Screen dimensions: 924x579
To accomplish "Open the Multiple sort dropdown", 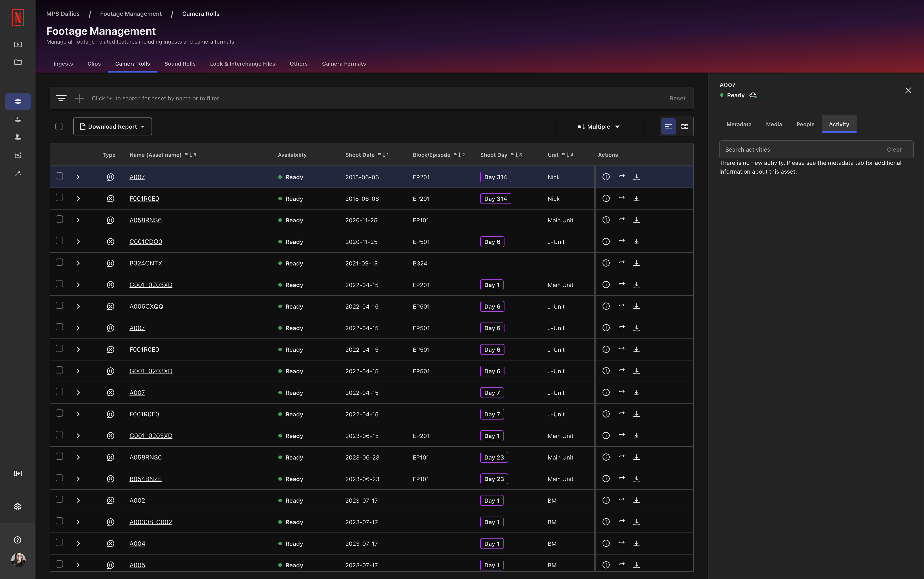I will (x=598, y=126).
